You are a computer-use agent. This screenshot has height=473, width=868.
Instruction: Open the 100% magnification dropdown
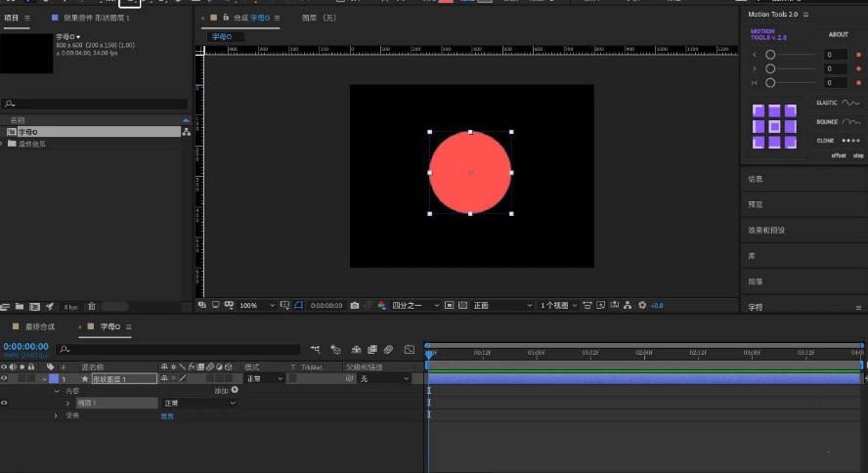(253, 306)
